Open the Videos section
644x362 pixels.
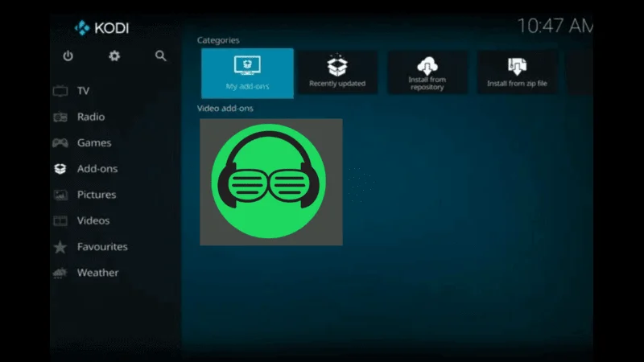pos(93,220)
